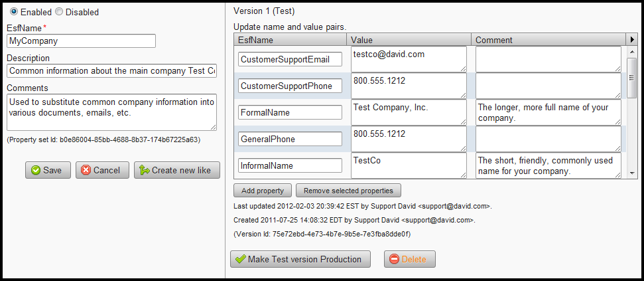This screenshot has width=644, height=281.
Task: Edit the CustomerSupportEmail value field
Action: (x=409, y=59)
